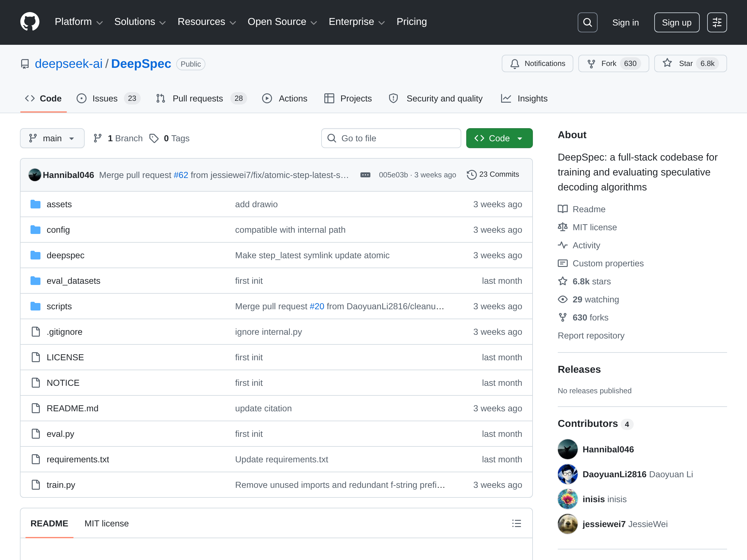747x560 pixels.
Task: Star the DeepSpec repository
Action: click(690, 63)
